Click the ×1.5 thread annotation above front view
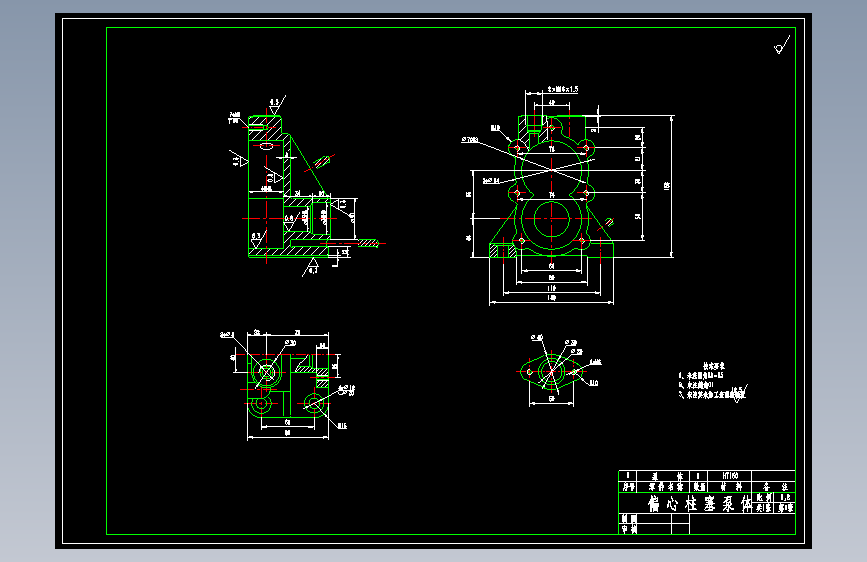The image size is (867, 562). pyautogui.click(x=563, y=89)
